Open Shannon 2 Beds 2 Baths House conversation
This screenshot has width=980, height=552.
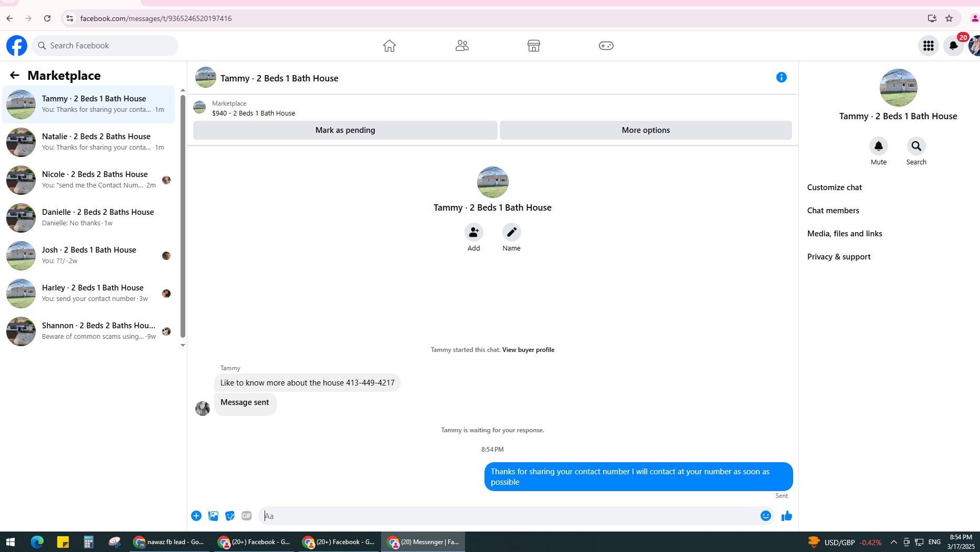point(89,331)
